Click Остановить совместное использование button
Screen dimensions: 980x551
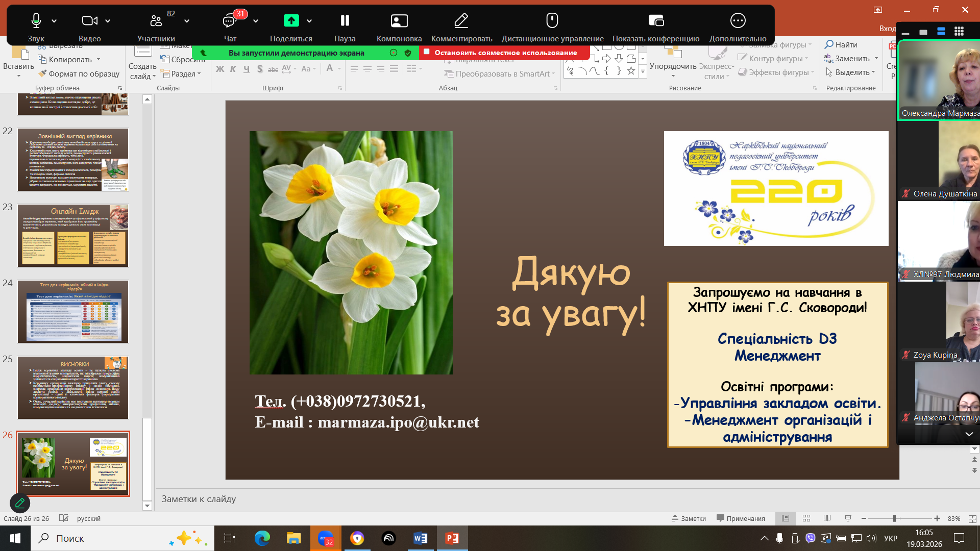point(504,53)
